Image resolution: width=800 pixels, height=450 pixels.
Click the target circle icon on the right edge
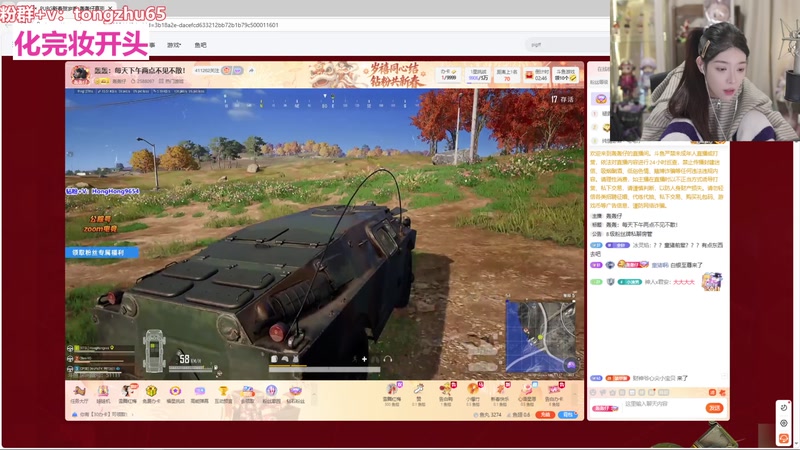tap(784, 423)
